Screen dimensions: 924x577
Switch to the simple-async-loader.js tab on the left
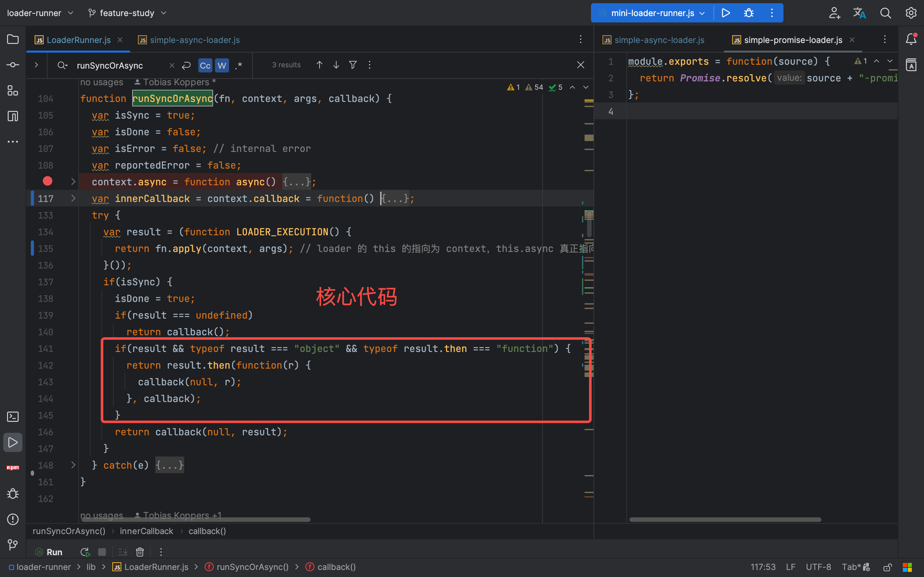click(194, 40)
